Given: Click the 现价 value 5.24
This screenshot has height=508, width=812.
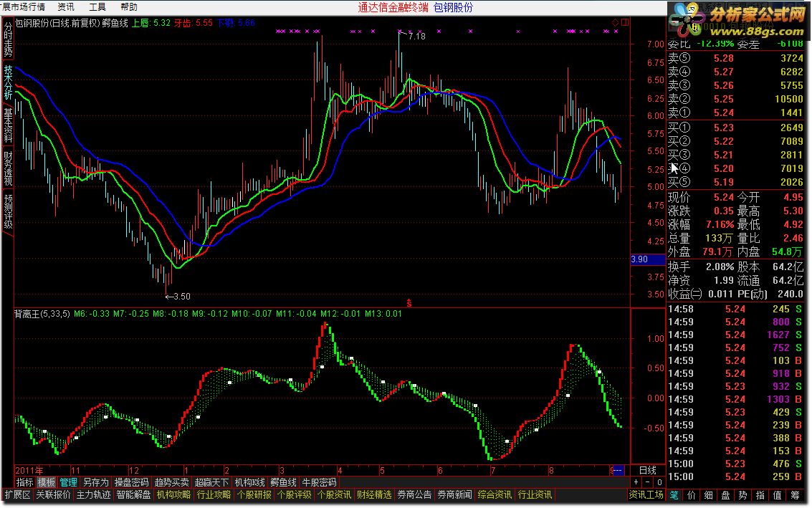Looking at the screenshot, I should (723, 197).
